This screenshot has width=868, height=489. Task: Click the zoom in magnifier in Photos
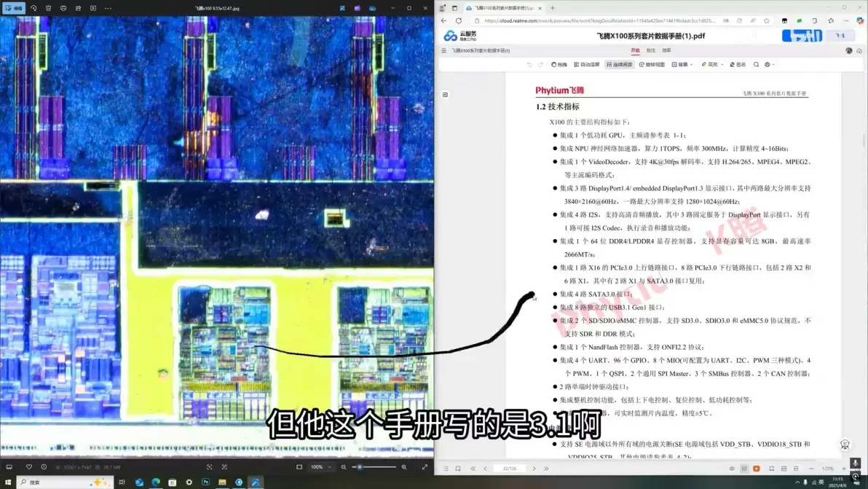tap(404, 467)
